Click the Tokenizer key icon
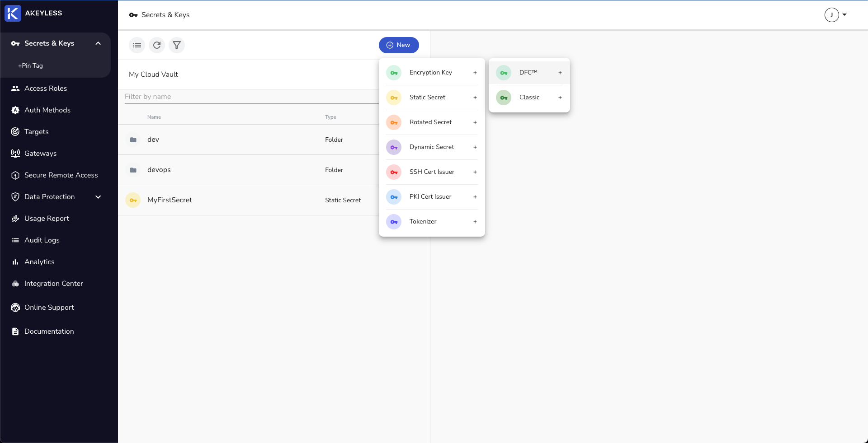This screenshot has width=868, height=443. point(394,222)
